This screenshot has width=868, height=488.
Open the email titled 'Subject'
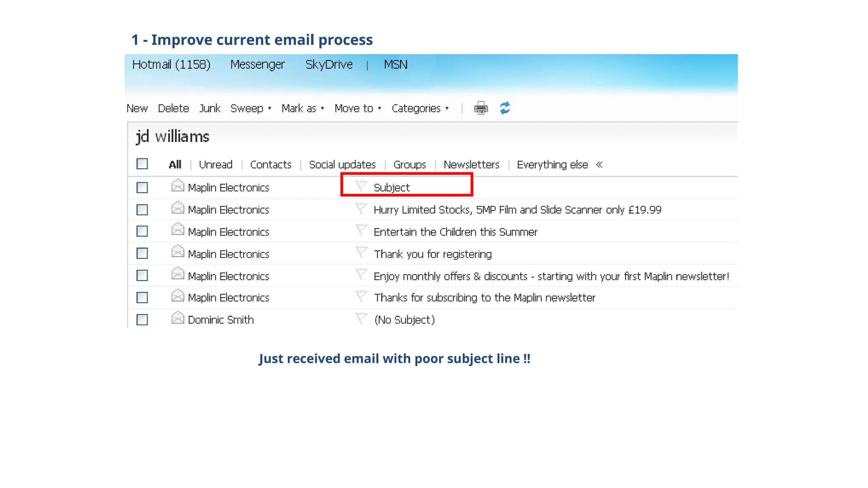(x=392, y=188)
